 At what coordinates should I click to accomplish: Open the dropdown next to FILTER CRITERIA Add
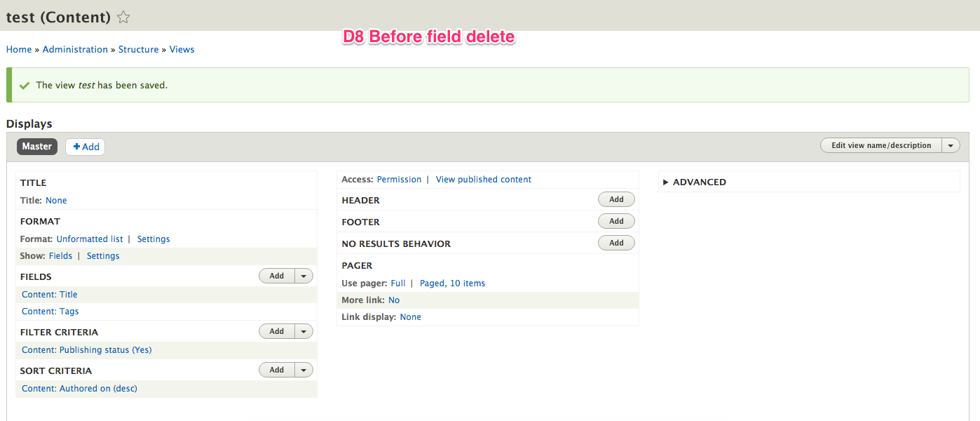point(303,330)
